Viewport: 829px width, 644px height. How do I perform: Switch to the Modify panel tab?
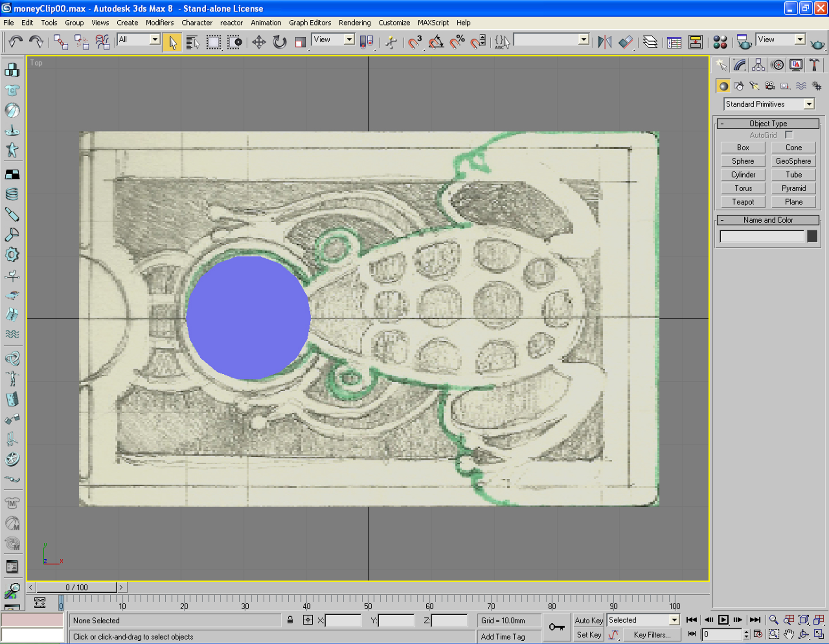740,65
